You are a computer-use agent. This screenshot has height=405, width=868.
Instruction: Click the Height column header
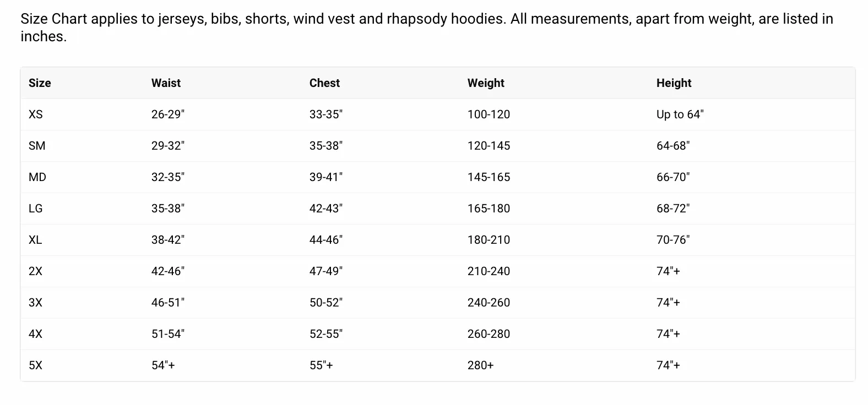coord(674,83)
